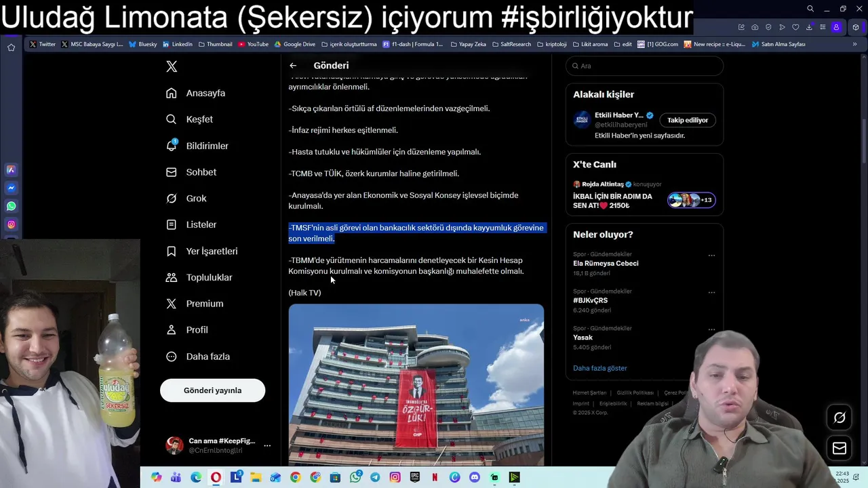Click the Ara search field
This screenshot has height=488, width=868.
click(644, 66)
